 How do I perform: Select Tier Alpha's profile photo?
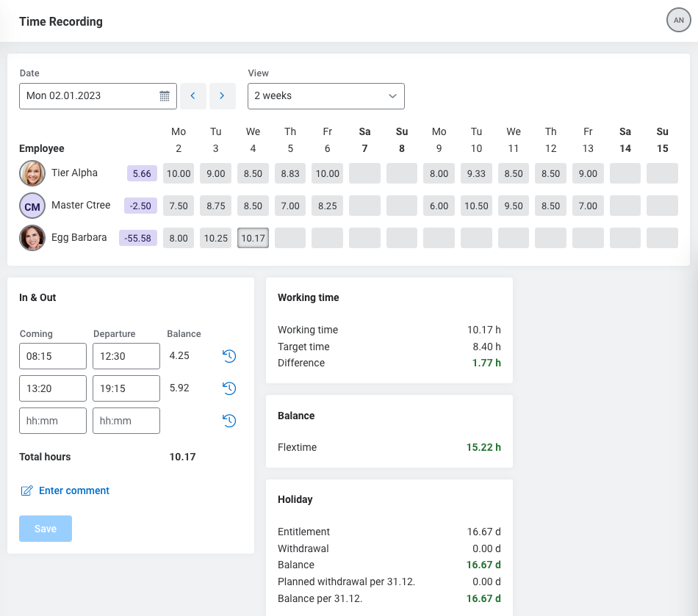[x=32, y=174]
